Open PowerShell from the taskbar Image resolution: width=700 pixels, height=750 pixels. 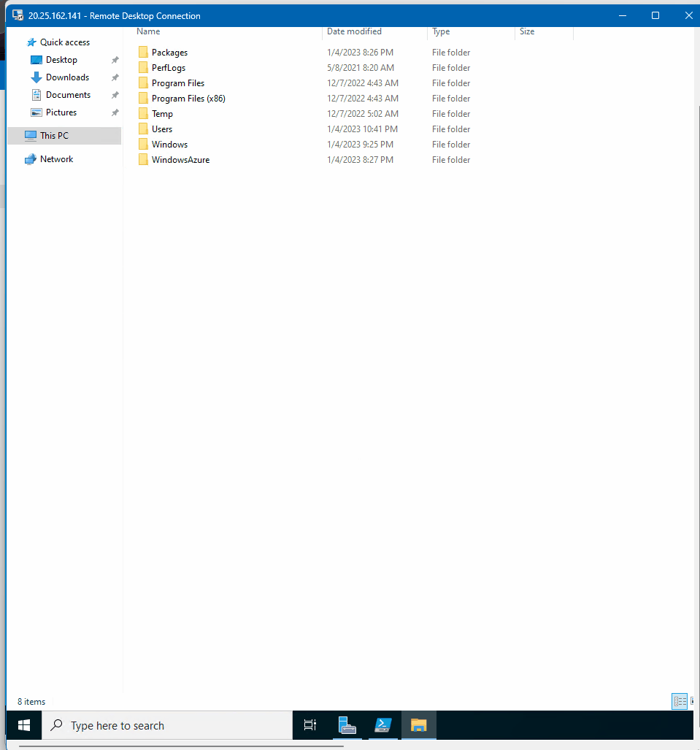(383, 725)
